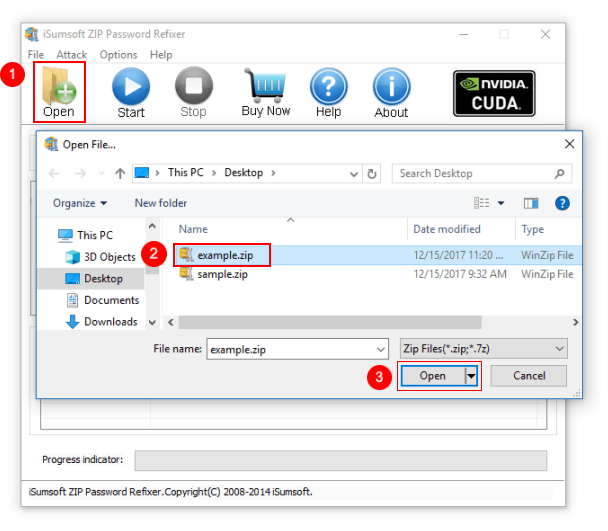Open the Zip Files type filter combo box
Screen dimensions: 608x531
484,349
